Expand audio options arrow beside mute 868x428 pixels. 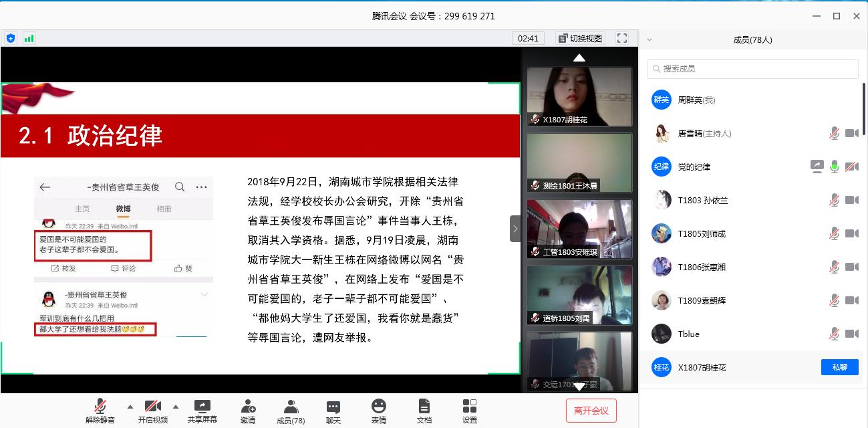[x=130, y=406]
